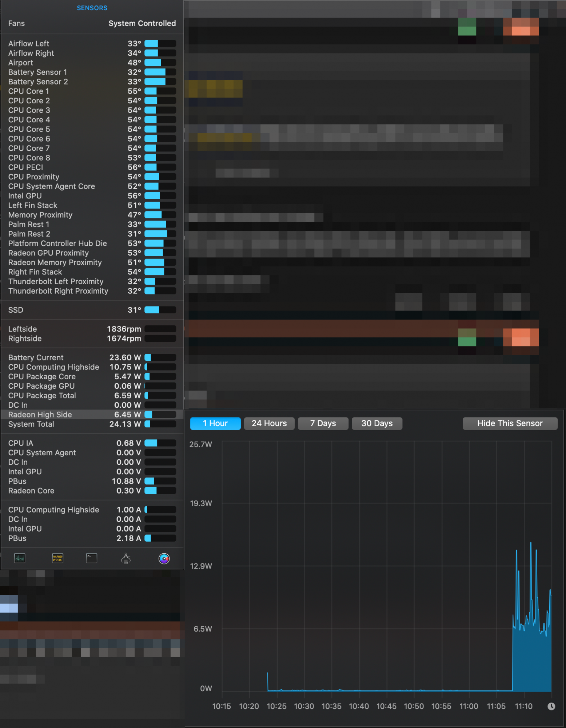The image size is (566, 728).
Task: Select the Palm Rest 2 row
Action: click(x=92, y=234)
